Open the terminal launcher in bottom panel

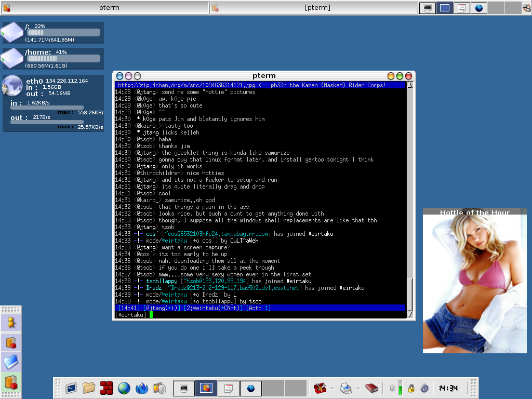(x=72, y=388)
